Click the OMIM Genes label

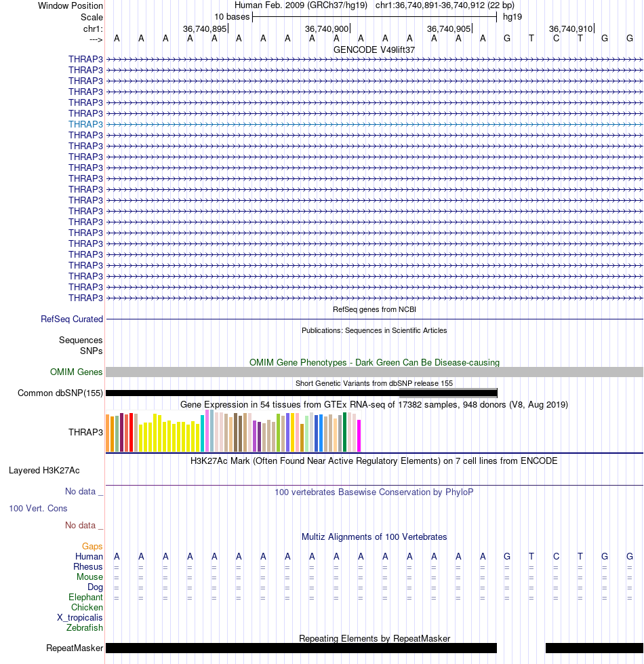pos(76,372)
